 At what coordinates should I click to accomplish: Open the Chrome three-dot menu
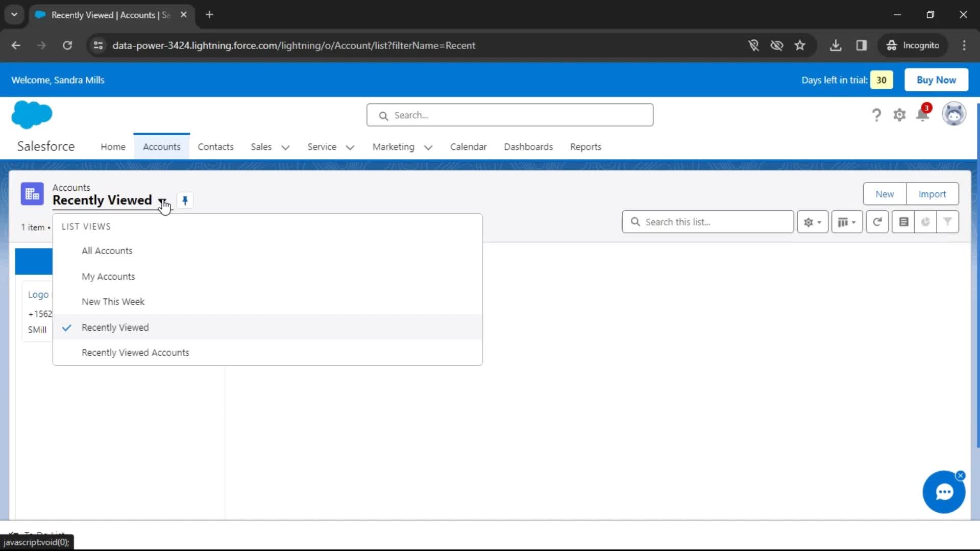coord(964,45)
